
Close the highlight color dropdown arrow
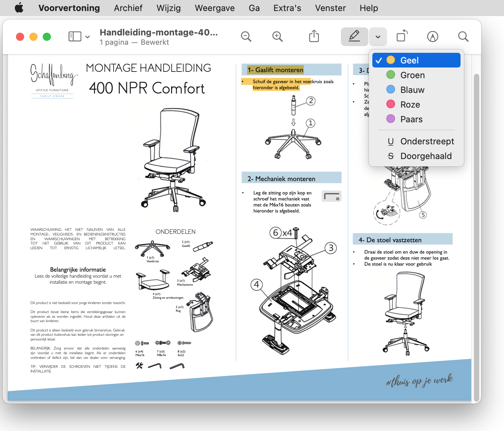[x=378, y=37]
